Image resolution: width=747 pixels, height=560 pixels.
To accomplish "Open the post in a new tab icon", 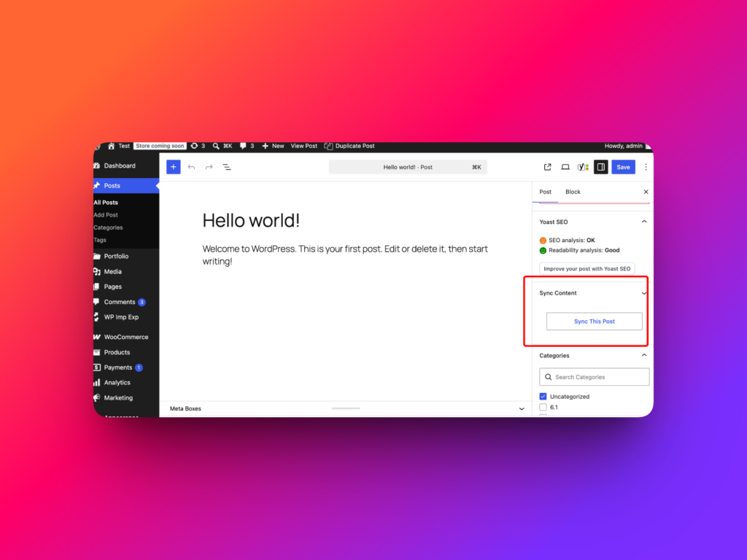I will pyautogui.click(x=547, y=167).
